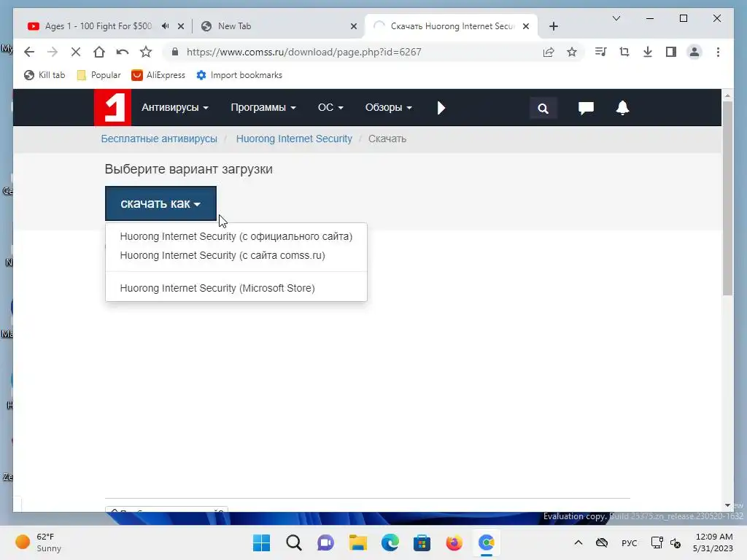
Task: Mute the YouTube tab audio icon
Action: pyautogui.click(x=165, y=26)
